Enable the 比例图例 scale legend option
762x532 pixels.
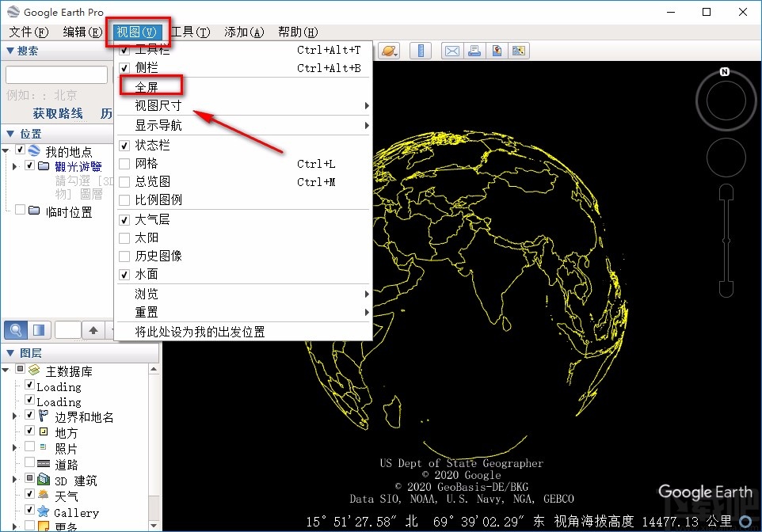point(124,199)
